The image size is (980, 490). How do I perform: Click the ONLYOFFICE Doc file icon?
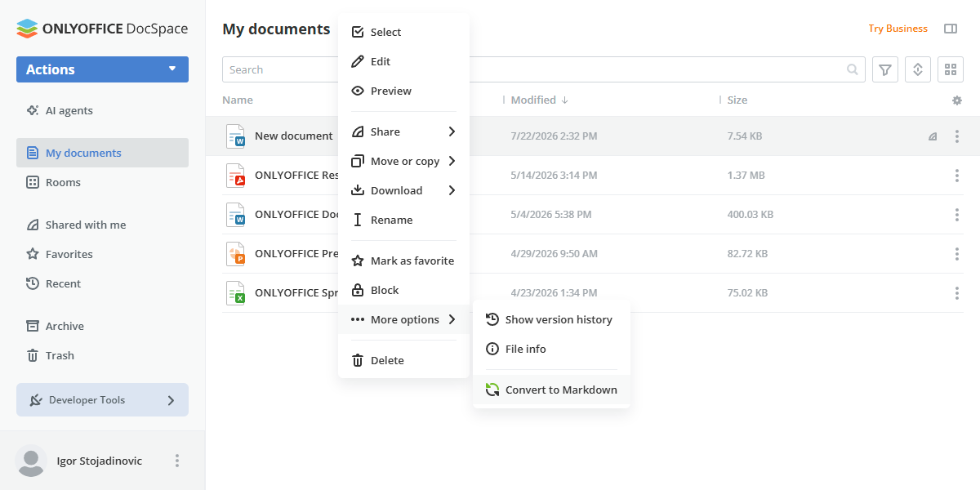235,215
